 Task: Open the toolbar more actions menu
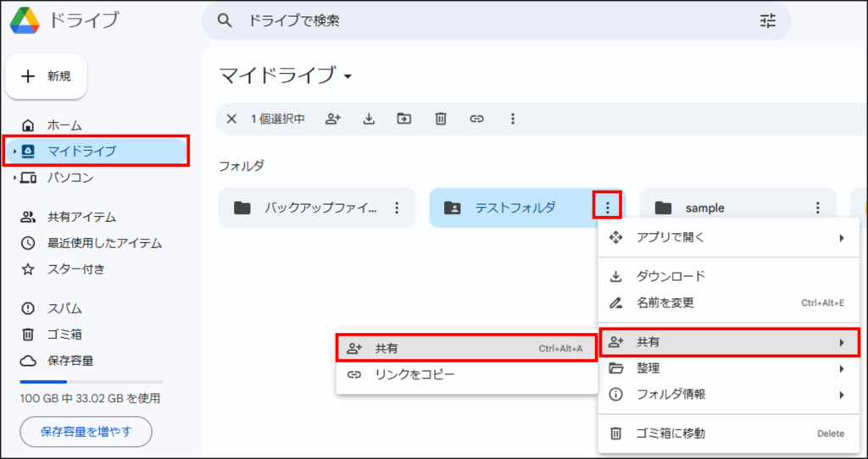point(513,119)
